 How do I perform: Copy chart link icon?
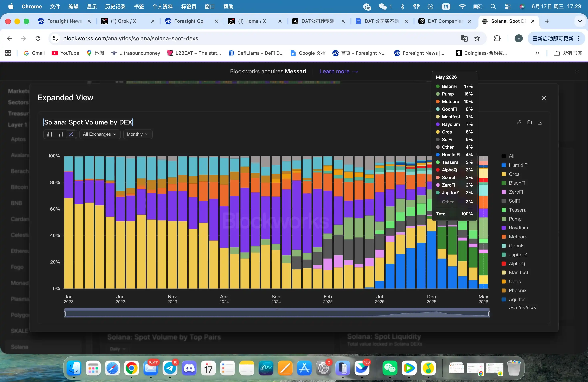pyautogui.click(x=519, y=122)
